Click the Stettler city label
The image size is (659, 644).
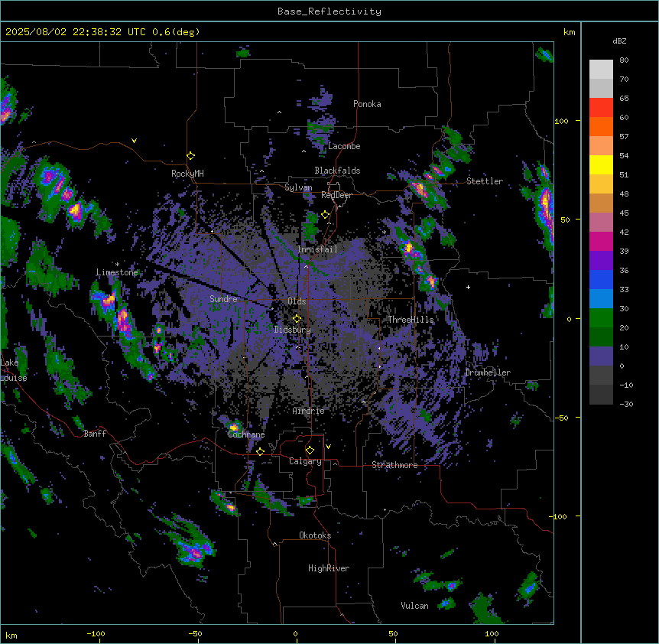[x=485, y=181]
